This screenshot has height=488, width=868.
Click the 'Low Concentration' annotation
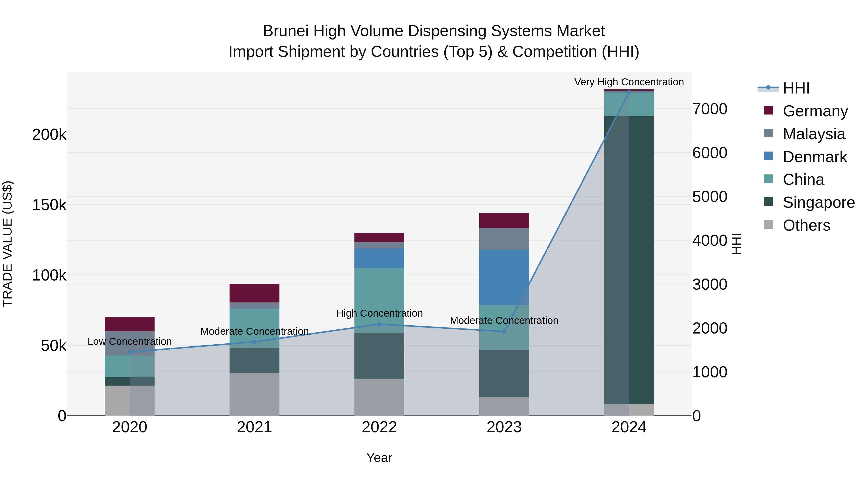[130, 341]
